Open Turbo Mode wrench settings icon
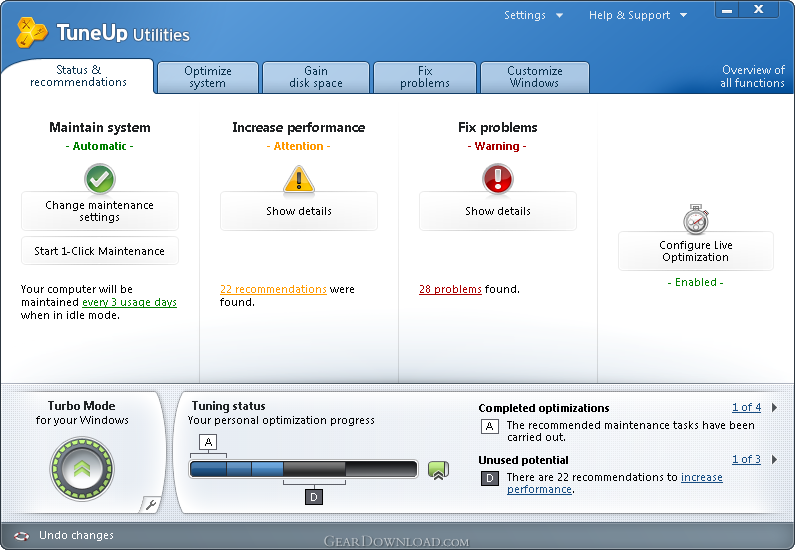This screenshot has width=795, height=550. 151,504
